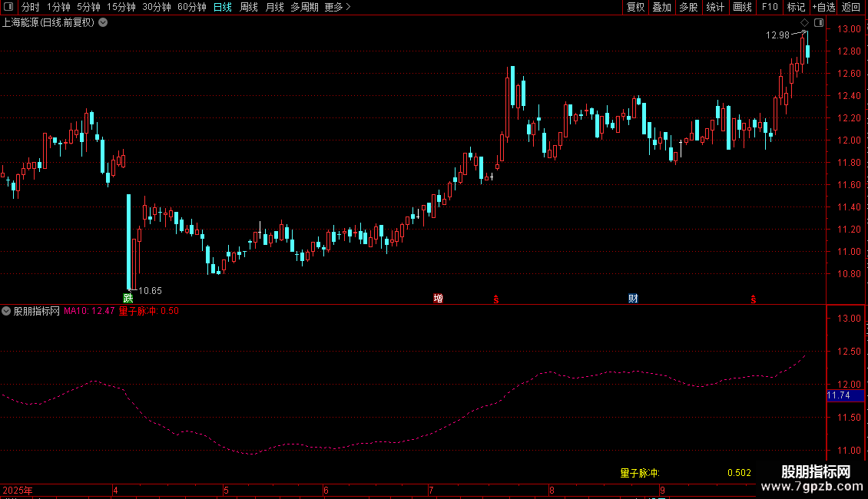Select the 1分钟 period
This screenshot has width=868, height=499.
[x=58, y=7]
